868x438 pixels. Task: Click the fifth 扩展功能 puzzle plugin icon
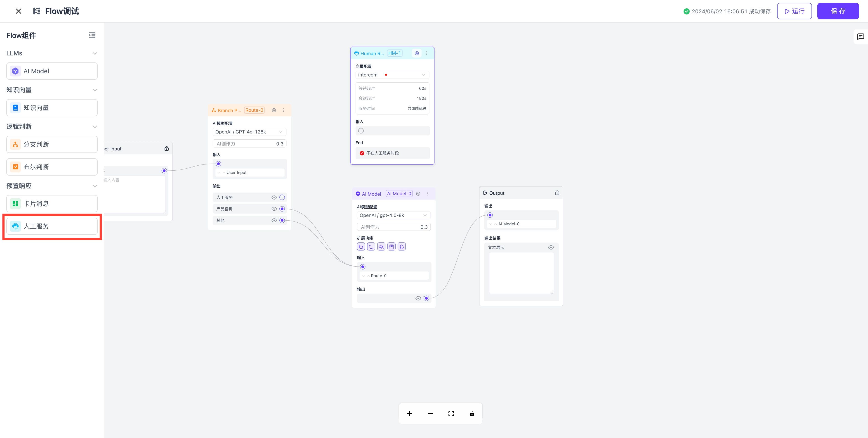[401, 247]
